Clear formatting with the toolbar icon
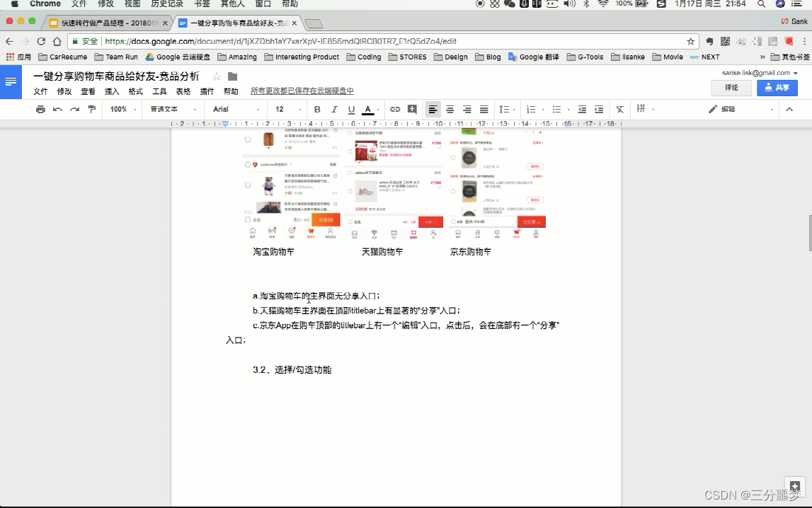Viewport: 812px width, 508px height. point(620,109)
